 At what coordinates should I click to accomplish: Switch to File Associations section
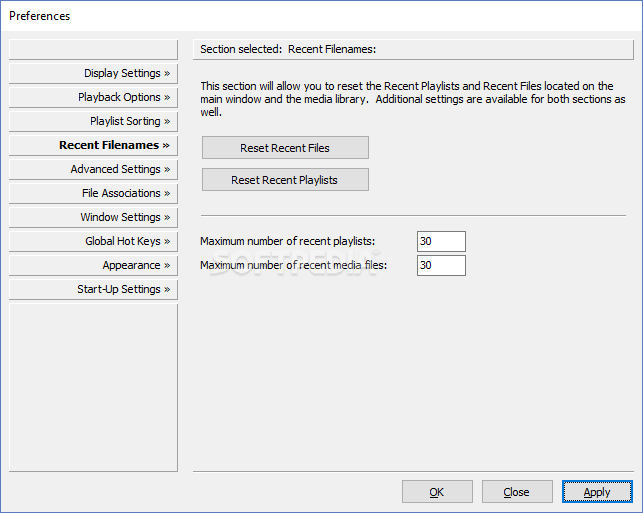[x=93, y=193]
